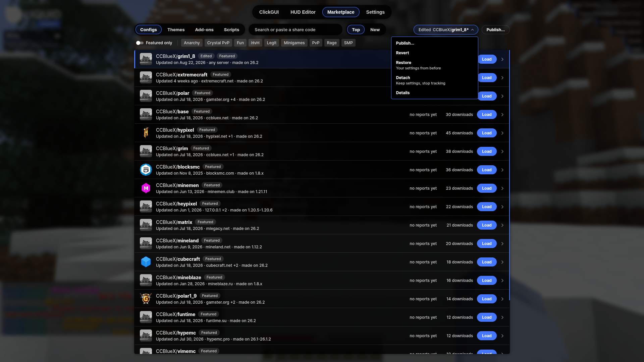Click the blocksmc config avatar icon
The width and height of the screenshot is (644, 362).
click(146, 170)
